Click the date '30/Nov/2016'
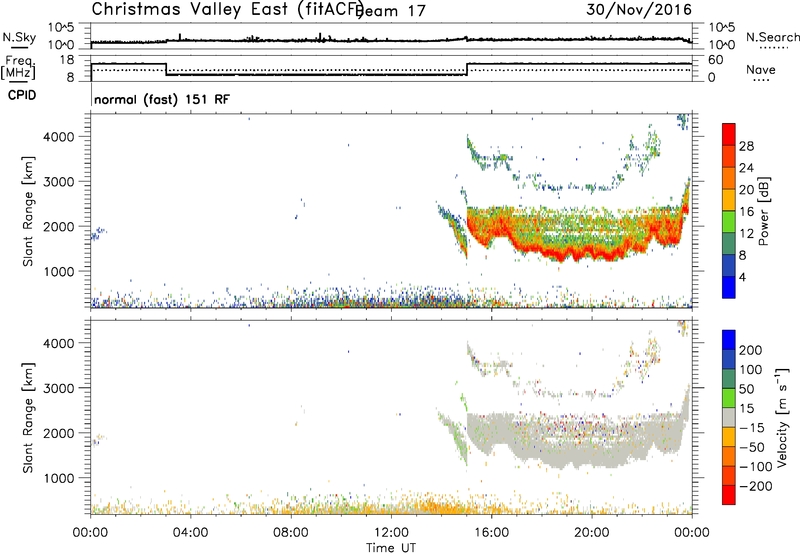The image size is (800, 554). (639, 10)
